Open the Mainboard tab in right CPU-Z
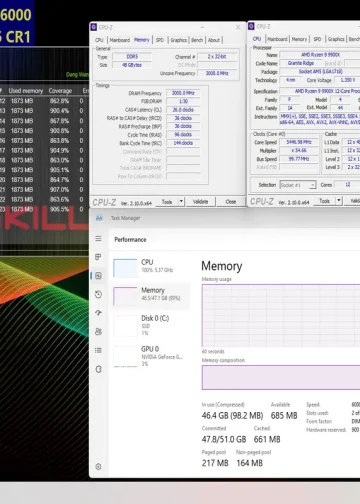The height and width of the screenshot is (504, 360). [x=277, y=39]
